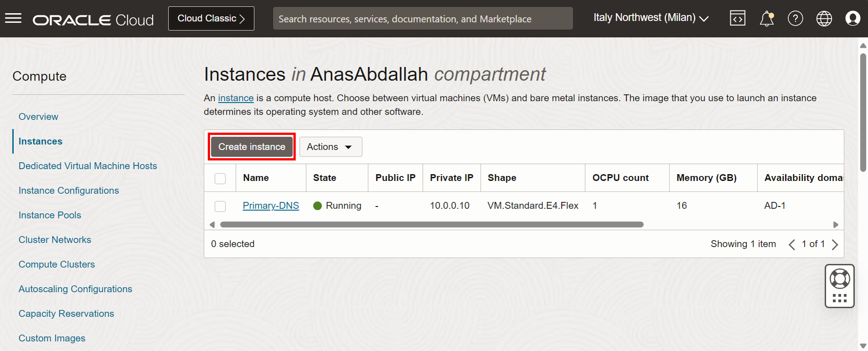Viewport: 868px width, 351px height.
Task: Click the Private IP column header
Action: point(452,178)
